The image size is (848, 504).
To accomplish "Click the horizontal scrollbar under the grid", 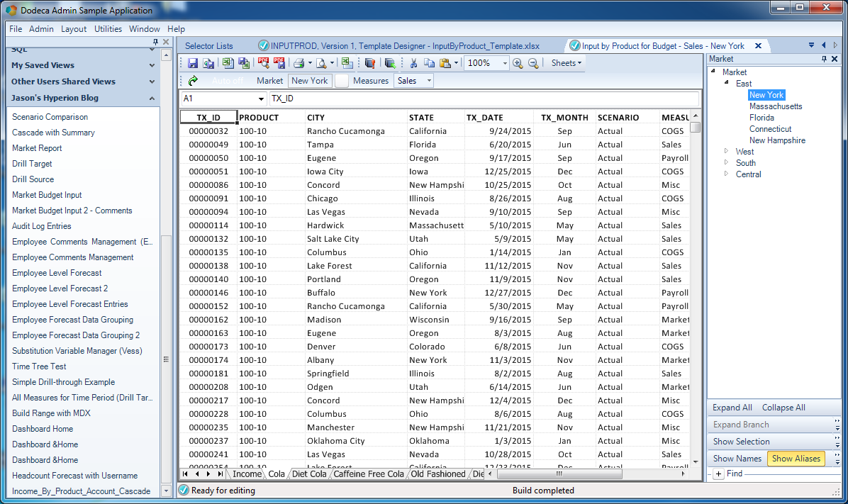I will click(x=559, y=474).
